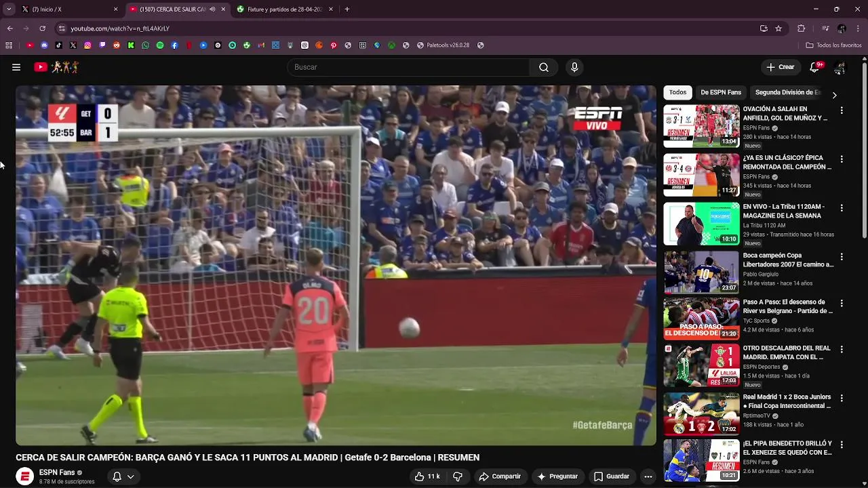Go back to previous page

[x=10, y=28]
